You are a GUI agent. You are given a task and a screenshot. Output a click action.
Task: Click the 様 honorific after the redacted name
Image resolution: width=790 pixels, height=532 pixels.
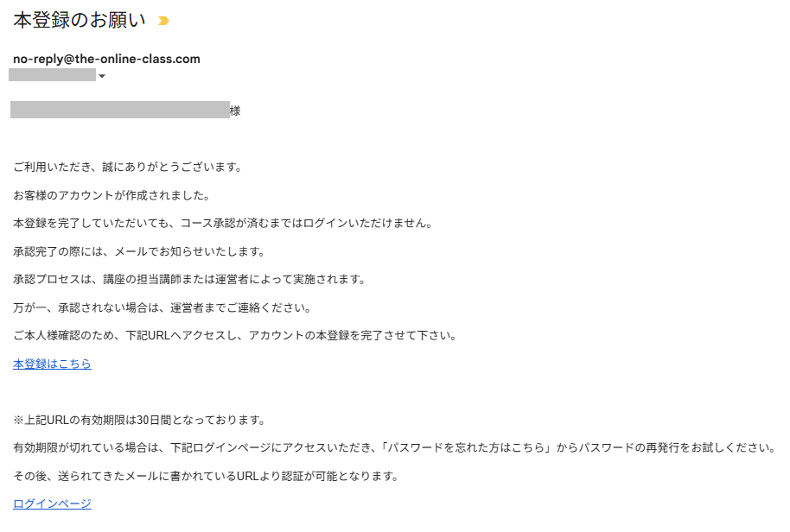(235, 111)
